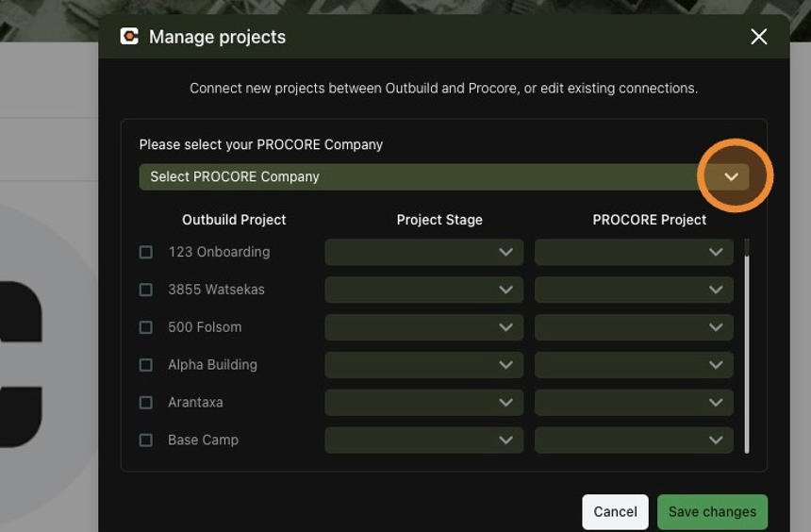Click the 123 Onboarding project name

coord(220,252)
